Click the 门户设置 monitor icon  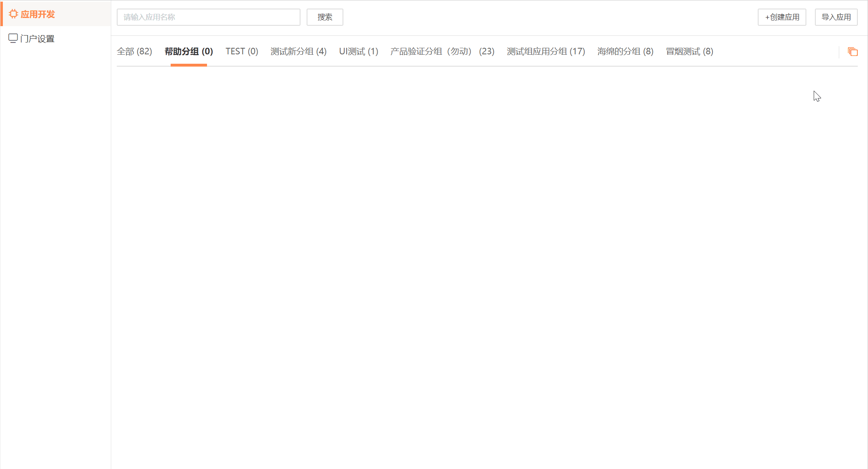coord(13,38)
